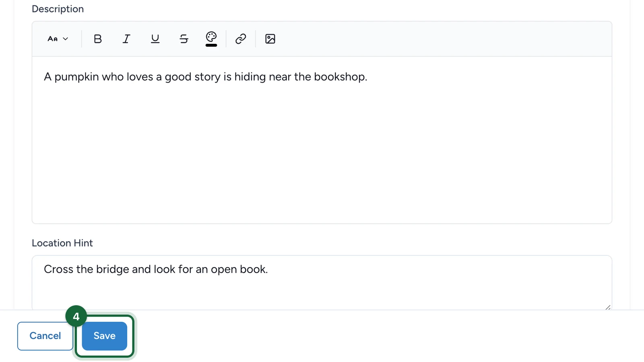
Task: Click the Location Hint label
Action: [62, 243]
